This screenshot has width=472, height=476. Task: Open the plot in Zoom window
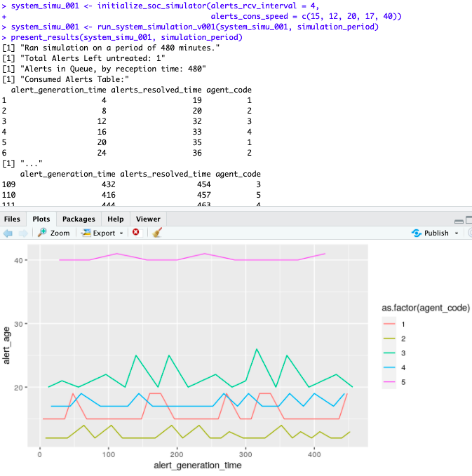coord(54,233)
